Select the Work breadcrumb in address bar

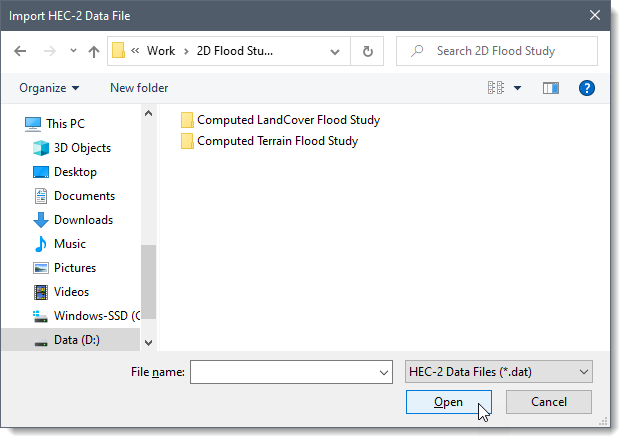[161, 51]
